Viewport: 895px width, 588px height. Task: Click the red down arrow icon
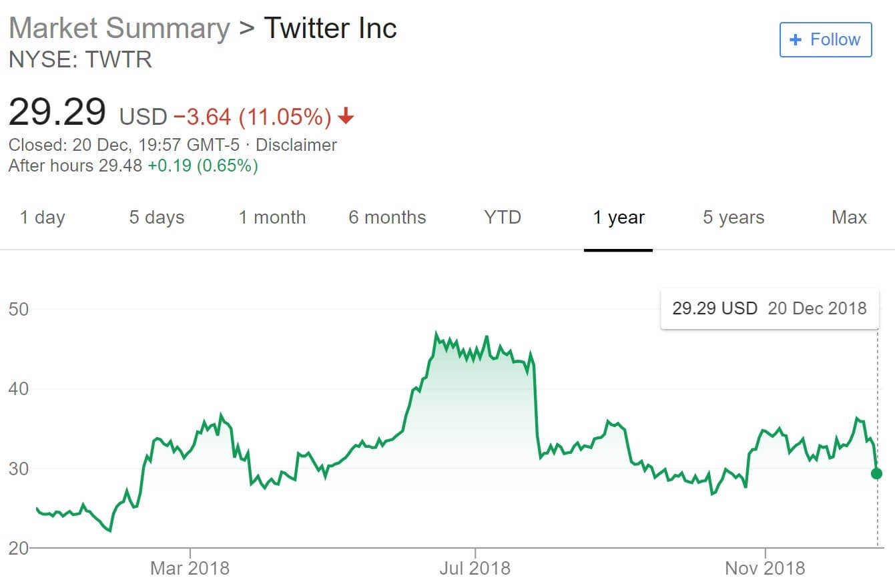coord(345,117)
